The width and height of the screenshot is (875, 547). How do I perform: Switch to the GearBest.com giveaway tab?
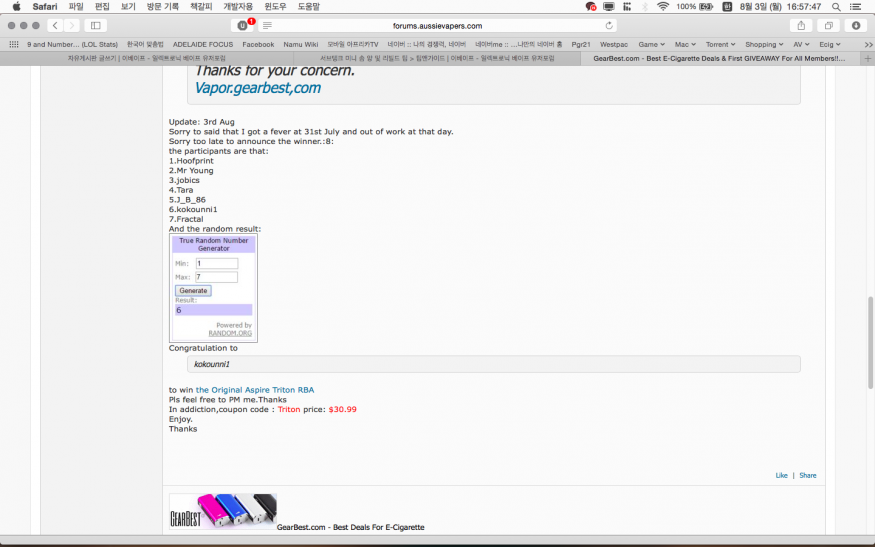718,58
